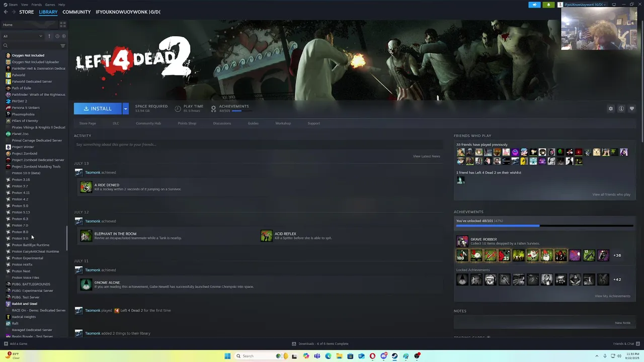Open the Games menu
This screenshot has width=644, height=362.
(x=50, y=5)
